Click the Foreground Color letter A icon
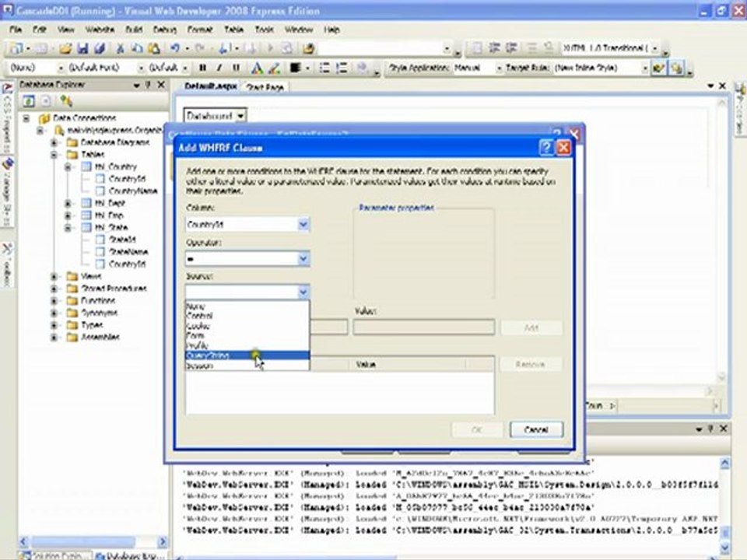 click(257, 68)
